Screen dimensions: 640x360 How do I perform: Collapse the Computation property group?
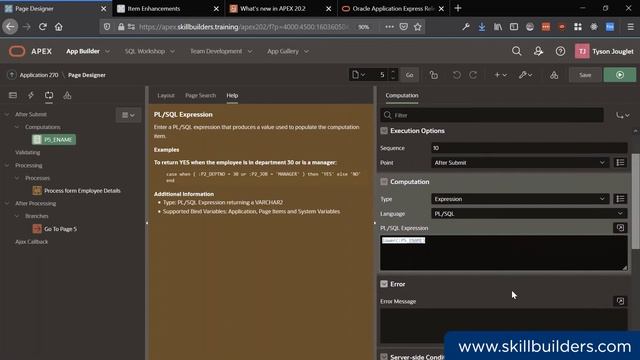[384, 182]
